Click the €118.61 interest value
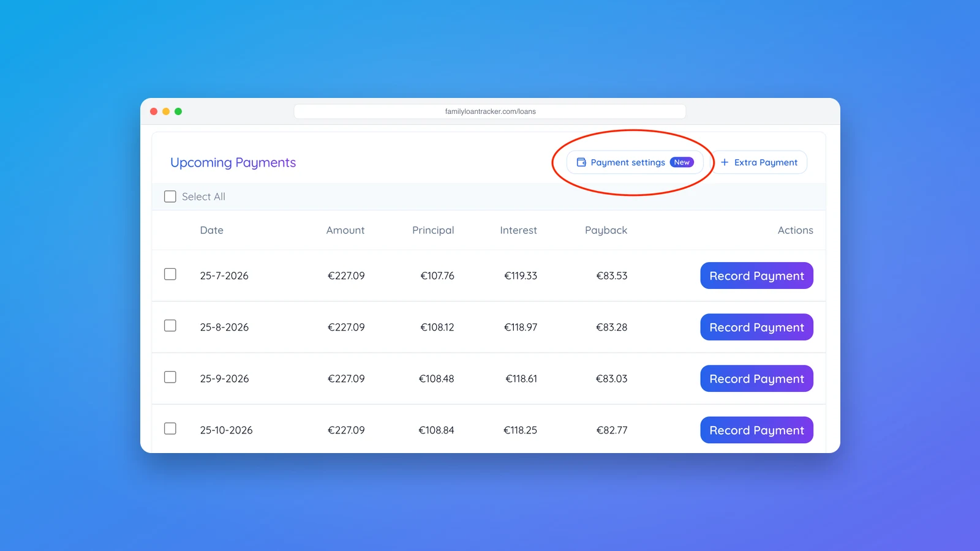Image resolution: width=980 pixels, height=551 pixels. point(521,378)
